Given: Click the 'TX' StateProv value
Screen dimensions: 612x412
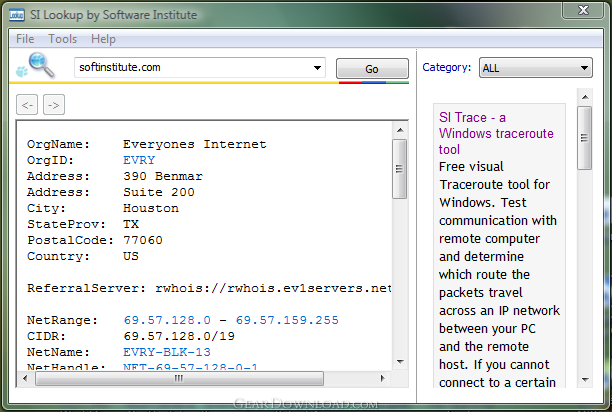Looking at the screenshot, I should point(131,224).
